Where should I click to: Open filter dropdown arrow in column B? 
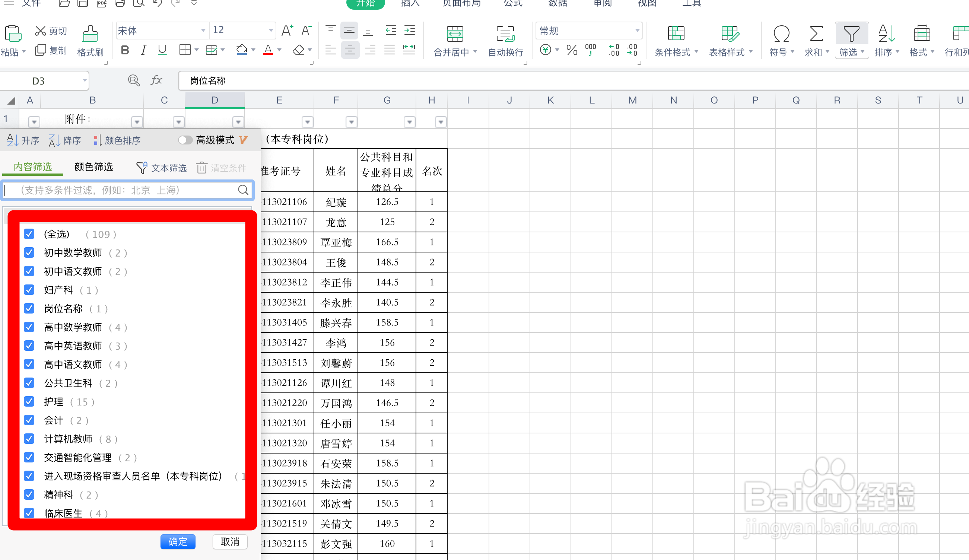[137, 122]
